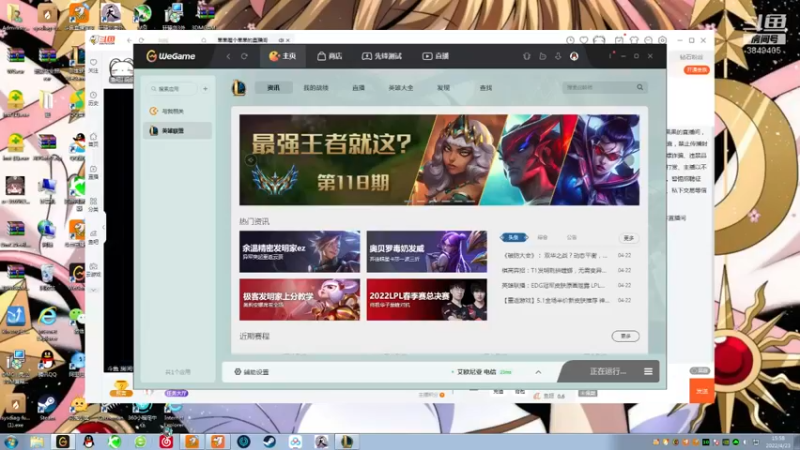Click 更多 beside 近期赛程
800x450 pixels.
coord(626,336)
